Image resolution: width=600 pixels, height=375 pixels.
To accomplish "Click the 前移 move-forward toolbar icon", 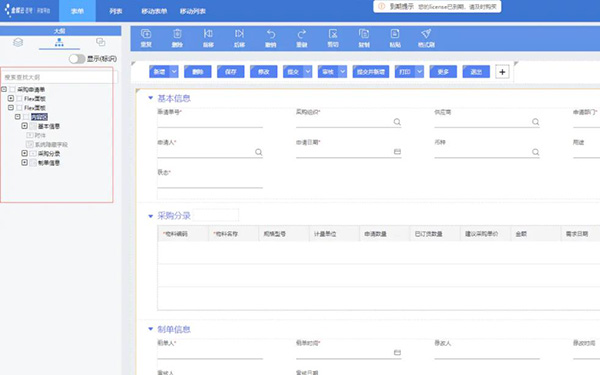I will 208,34.
